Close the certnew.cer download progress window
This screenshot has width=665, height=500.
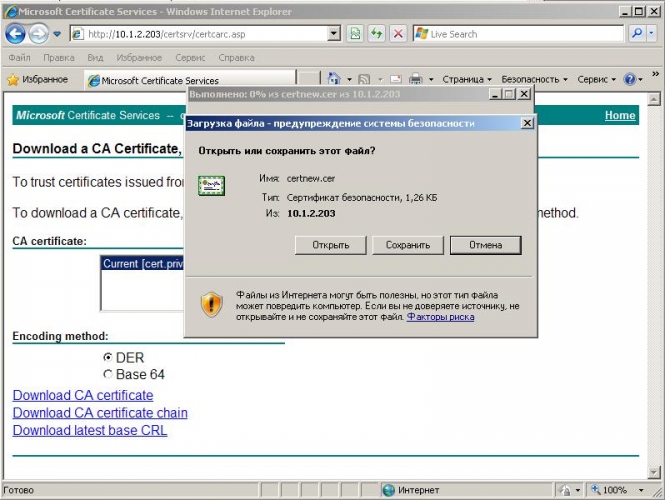[524, 94]
